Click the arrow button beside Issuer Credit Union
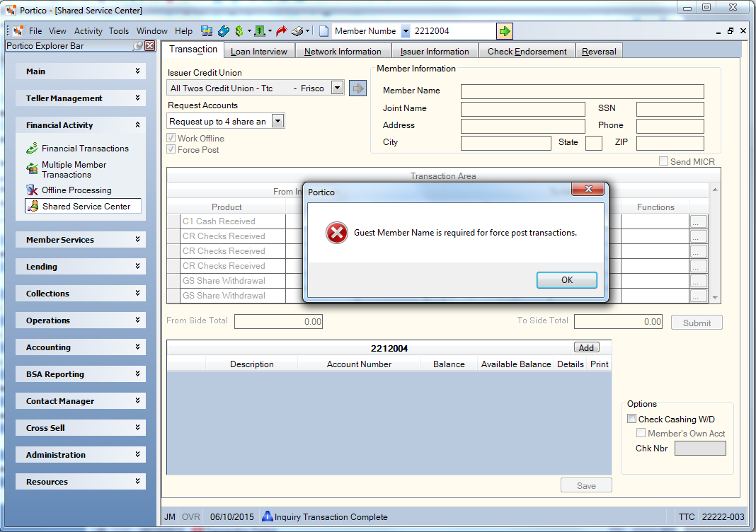The width and height of the screenshot is (756, 532). (x=357, y=88)
